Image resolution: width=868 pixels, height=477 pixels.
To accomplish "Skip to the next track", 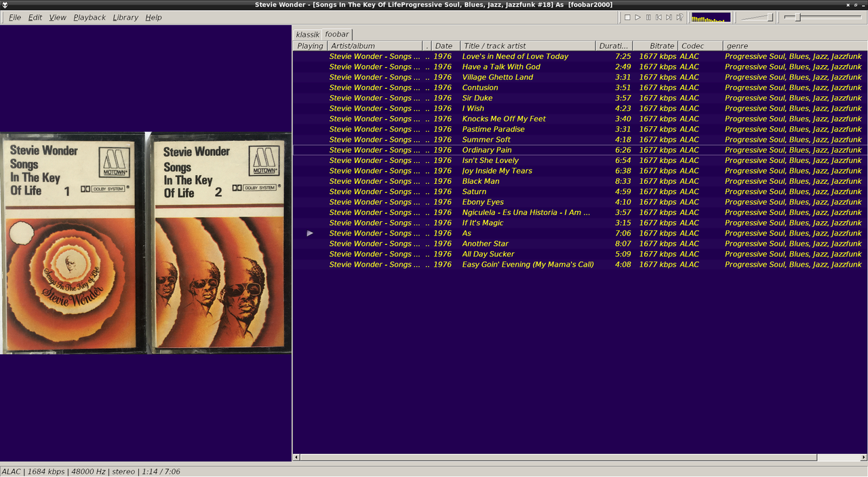I will tap(669, 17).
